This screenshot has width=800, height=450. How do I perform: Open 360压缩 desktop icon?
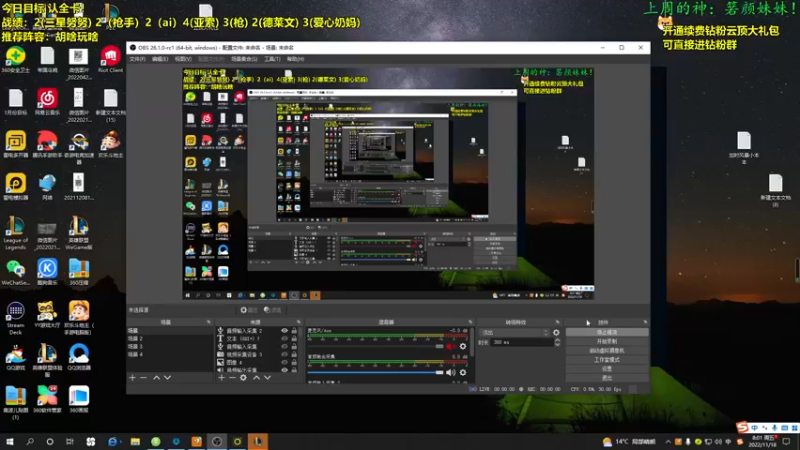[x=79, y=271]
